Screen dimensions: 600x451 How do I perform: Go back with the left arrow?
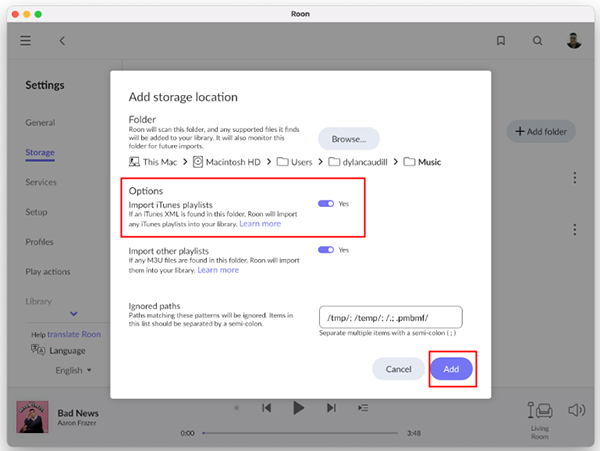coord(62,41)
